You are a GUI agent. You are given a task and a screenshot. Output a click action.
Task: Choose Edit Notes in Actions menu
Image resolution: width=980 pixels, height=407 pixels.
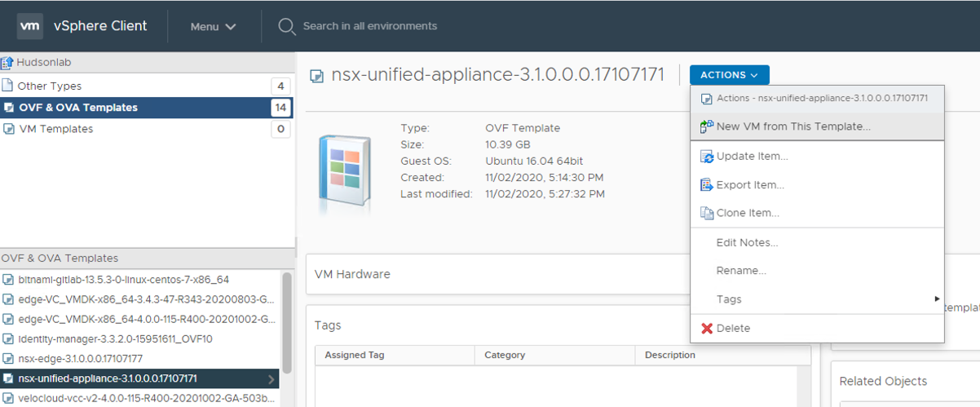[x=817, y=242]
